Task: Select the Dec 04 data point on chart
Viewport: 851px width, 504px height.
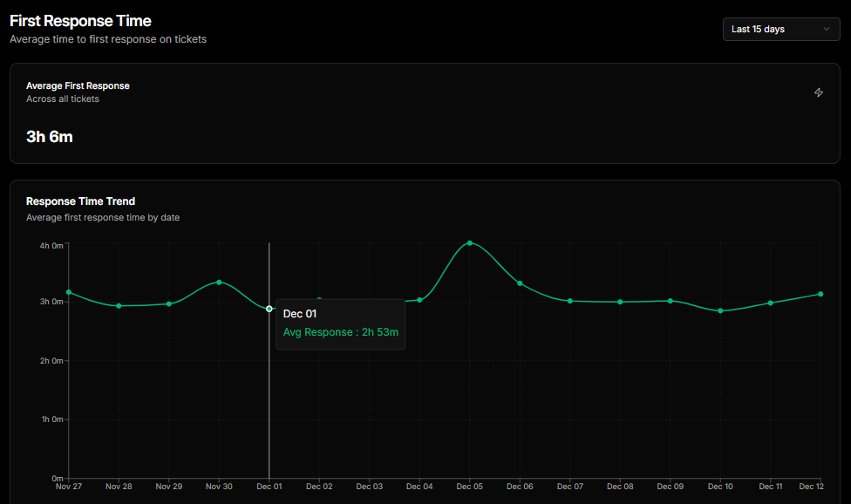Action: [x=419, y=300]
